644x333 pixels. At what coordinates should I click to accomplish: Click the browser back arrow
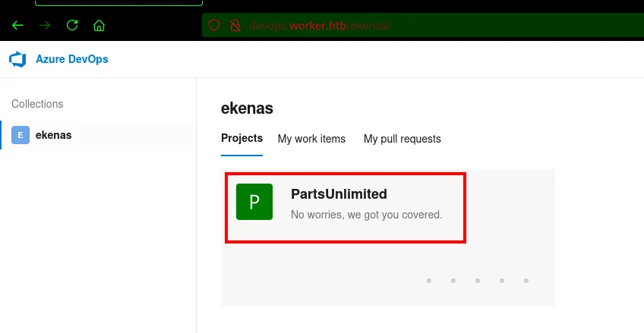click(x=17, y=25)
